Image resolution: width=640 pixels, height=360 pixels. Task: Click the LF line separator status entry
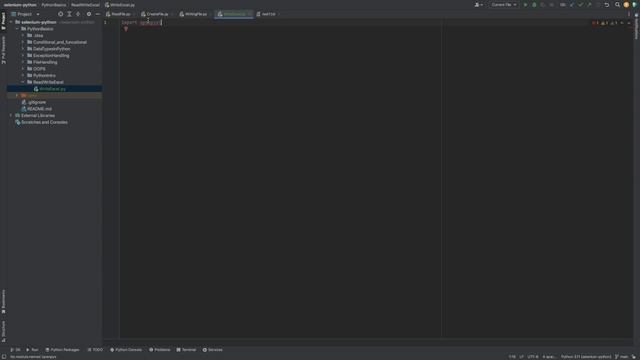click(x=521, y=357)
